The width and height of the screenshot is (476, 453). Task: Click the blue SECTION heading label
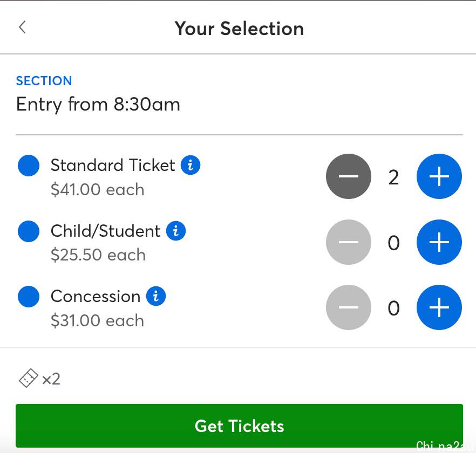coord(44,81)
